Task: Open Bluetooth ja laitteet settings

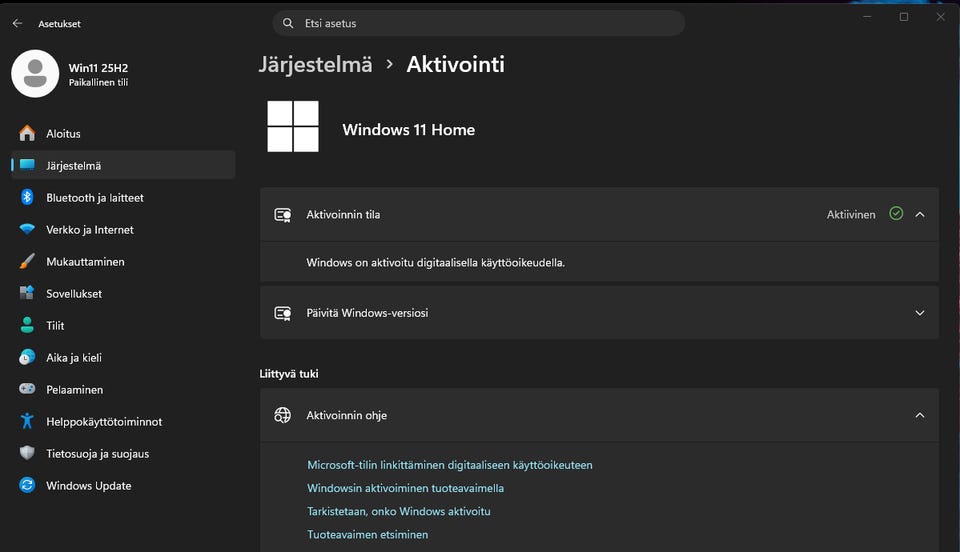Action: coord(123,198)
